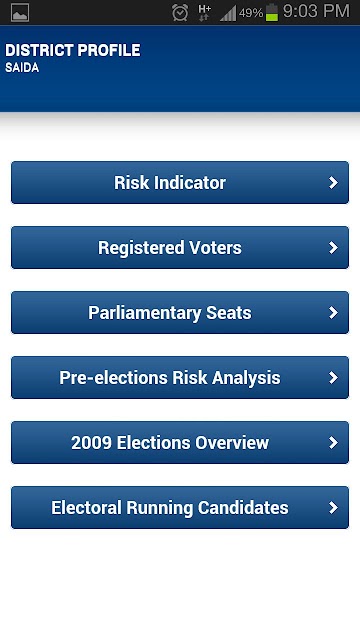This screenshot has width=360, height=640.
Task: Tap the SAIDA district subtitle
Action: (x=22, y=68)
